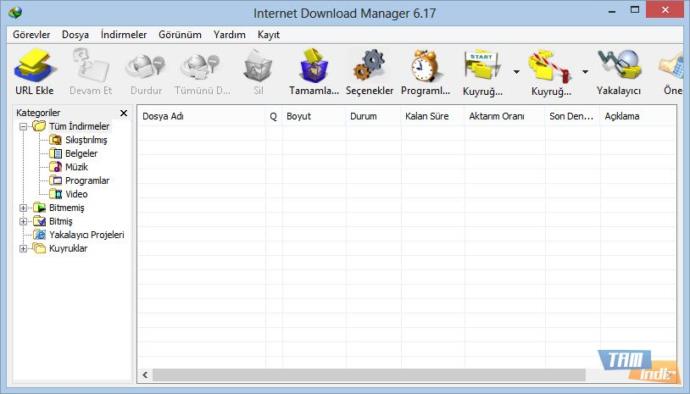Viewport: 690px width, 394px height.
Task: Click the Tümünü Durdur toolbar icon
Action: [x=201, y=66]
